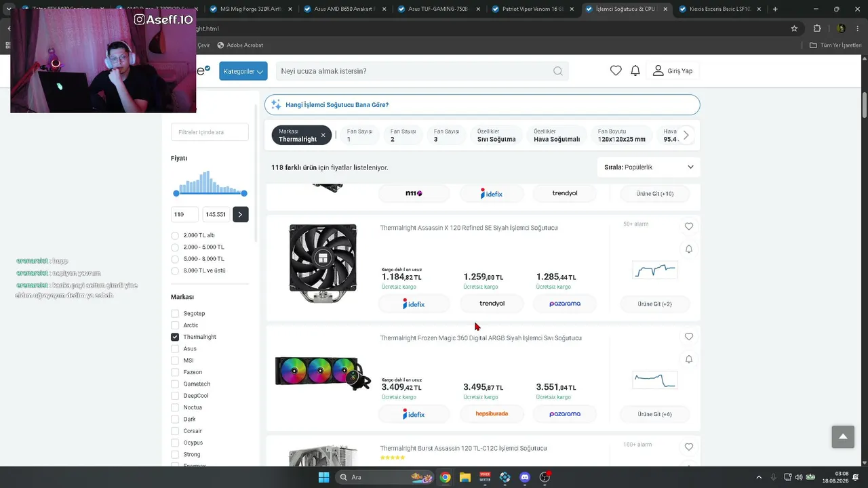This screenshot has height=488, width=868.
Task: Apply the price range with the arrow button
Action: pyautogui.click(x=240, y=214)
